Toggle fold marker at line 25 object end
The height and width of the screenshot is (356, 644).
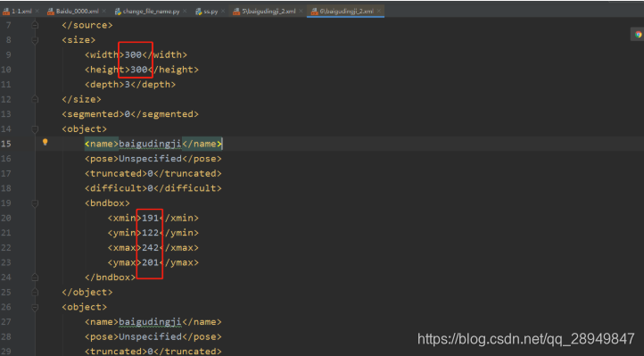pos(35,292)
